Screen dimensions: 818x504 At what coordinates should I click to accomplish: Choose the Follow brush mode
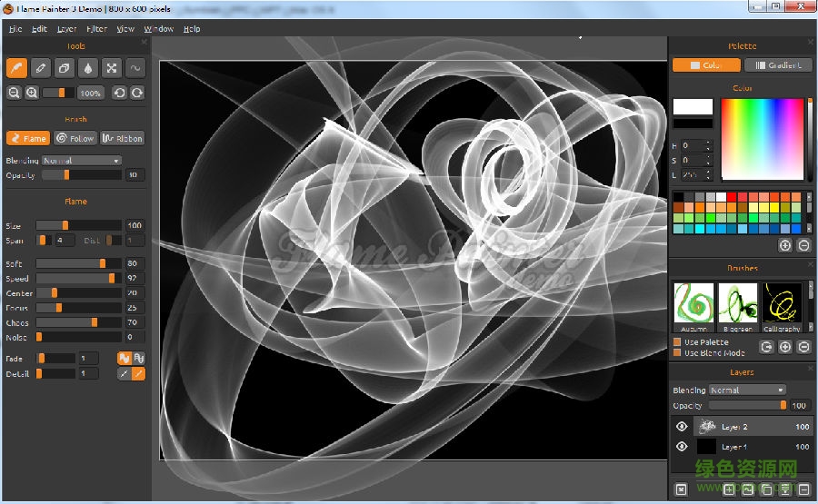(x=75, y=138)
